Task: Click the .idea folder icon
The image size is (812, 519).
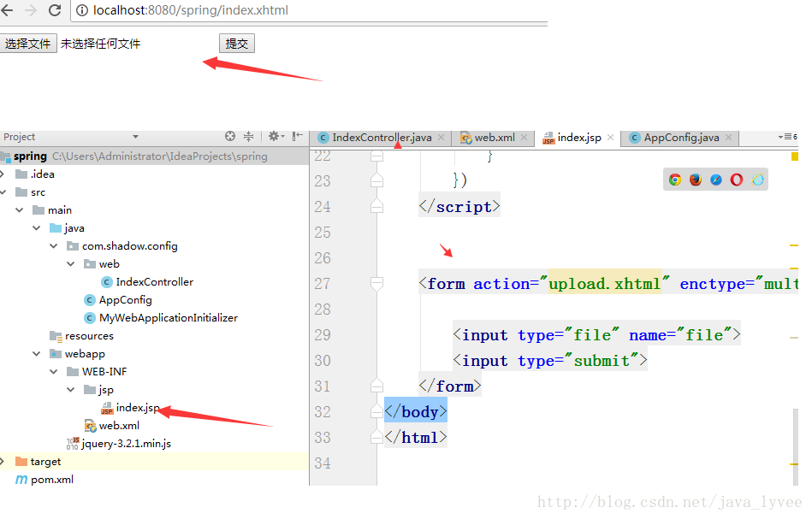Action: point(21,174)
